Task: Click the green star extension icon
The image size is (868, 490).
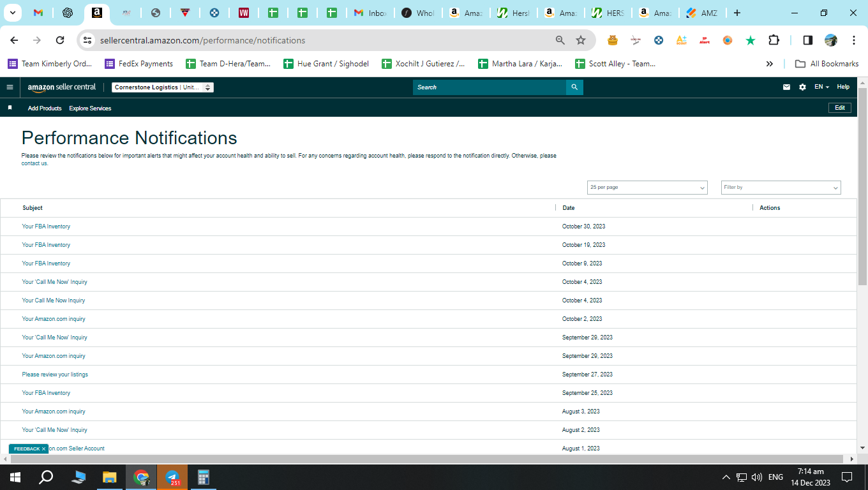Action: [751, 40]
